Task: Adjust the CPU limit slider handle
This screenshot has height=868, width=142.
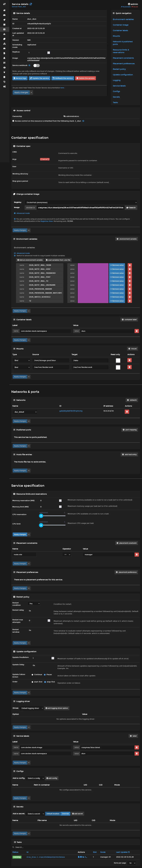Action: tap(41, 525)
